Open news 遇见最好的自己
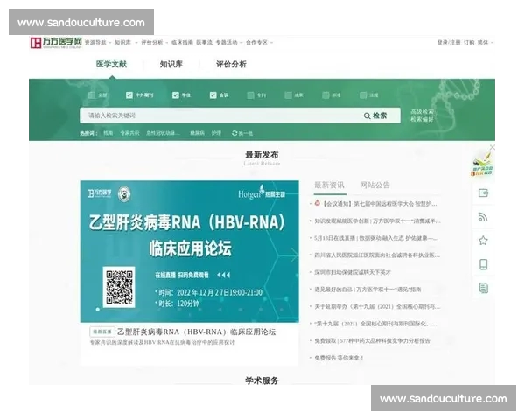The height and width of the screenshot is (420, 525). (x=367, y=290)
